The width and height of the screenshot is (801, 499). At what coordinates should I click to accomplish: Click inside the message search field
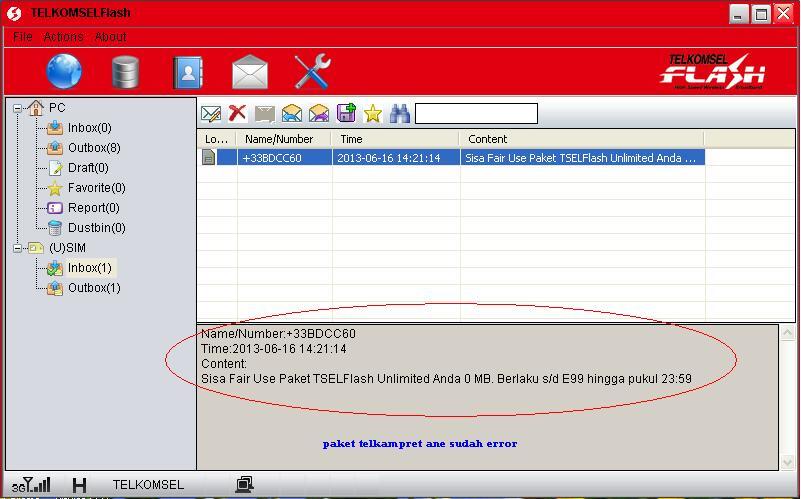pyautogui.click(x=476, y=113)
